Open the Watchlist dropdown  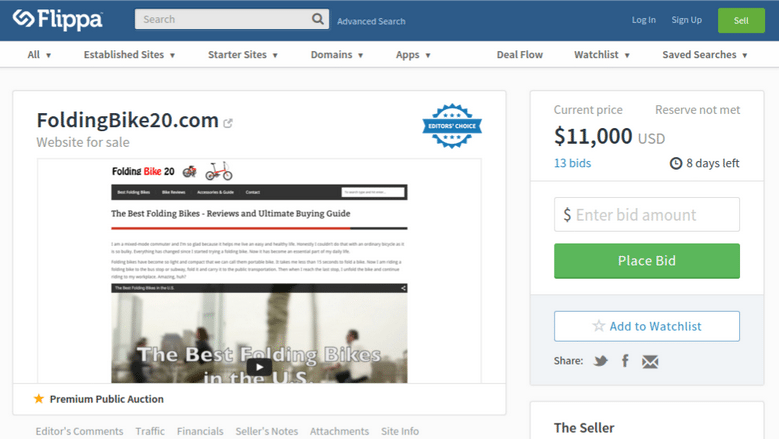pos(602,55)
